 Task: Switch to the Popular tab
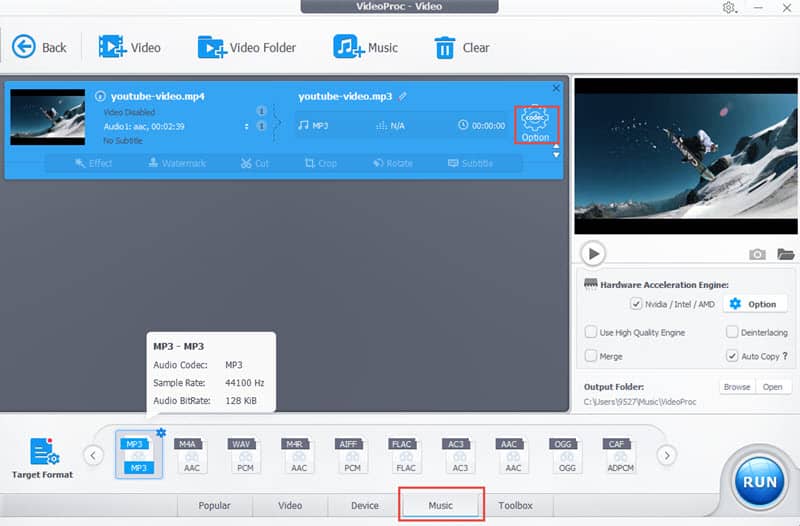(x=214, y=505)
